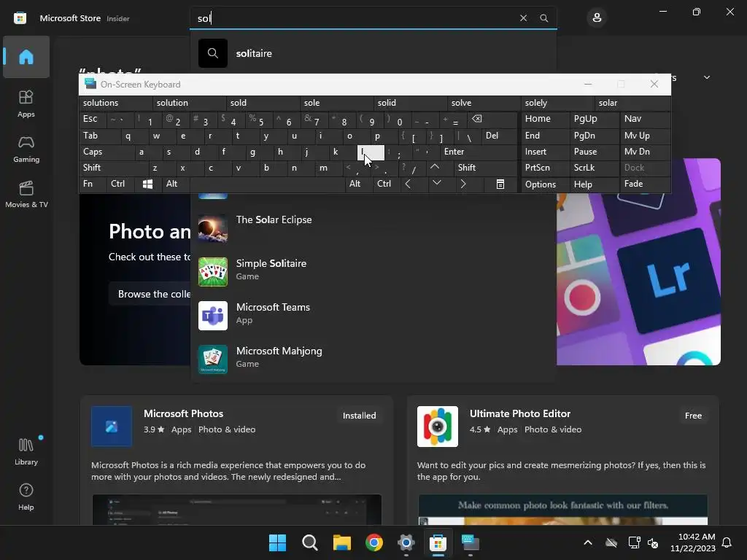
Task: Open the Apps section in sidebar
Action: [26, 104]
